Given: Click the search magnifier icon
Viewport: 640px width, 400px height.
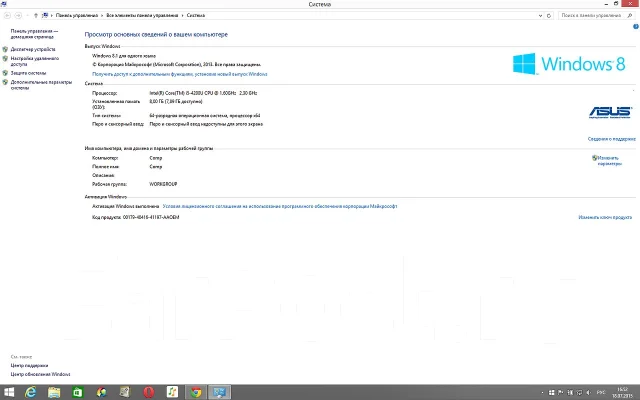Looking at the screenshot, I should (x=630, y=16).
